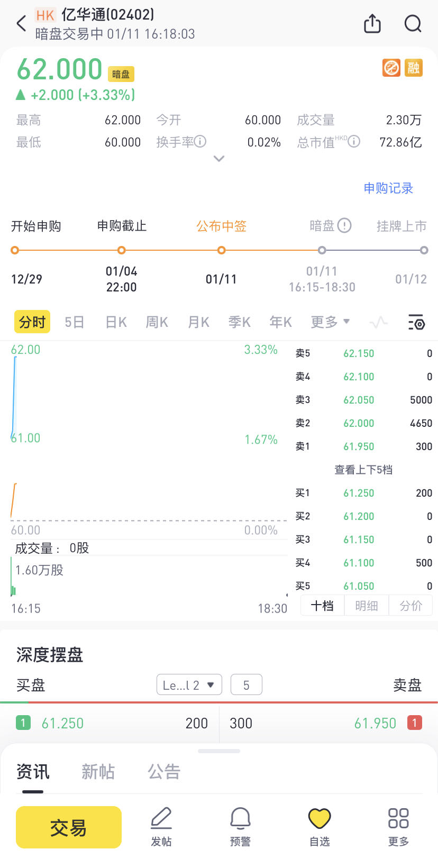Tap the search magnifier icon
The height and width of the screenshot is (868, 438).
pos(413,24)
